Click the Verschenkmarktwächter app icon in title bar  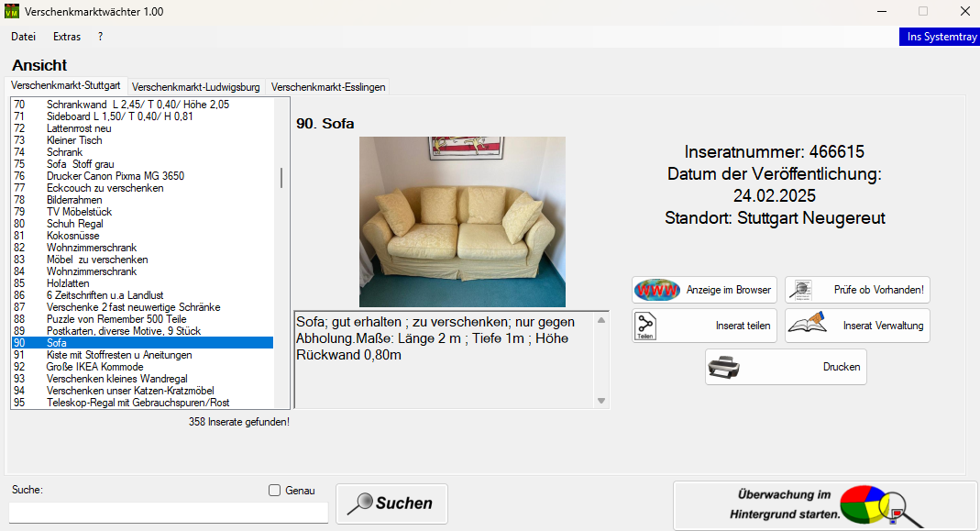(12, 11)
